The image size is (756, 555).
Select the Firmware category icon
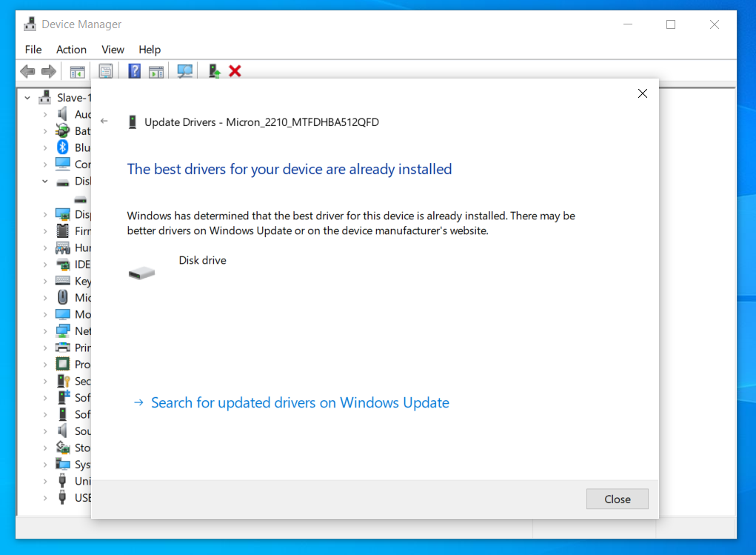click(63, 230)
